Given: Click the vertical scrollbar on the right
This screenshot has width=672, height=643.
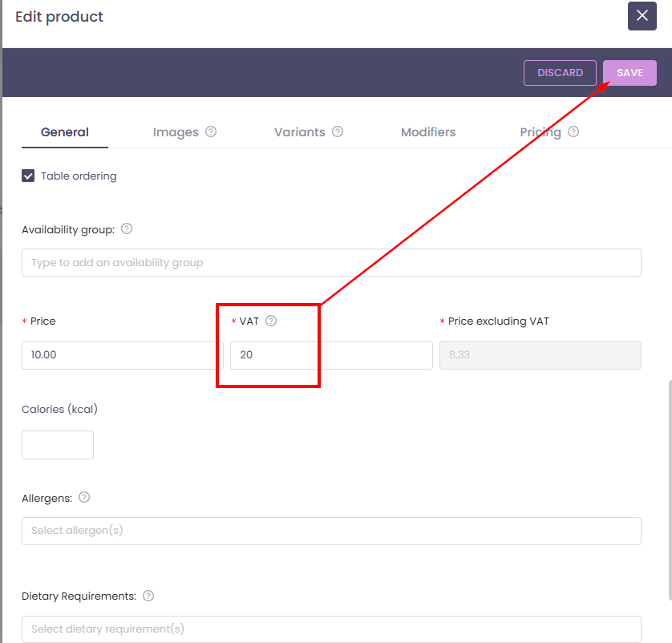Looking at the screenshot, I should pyautogui.click(x=669, y=489).
